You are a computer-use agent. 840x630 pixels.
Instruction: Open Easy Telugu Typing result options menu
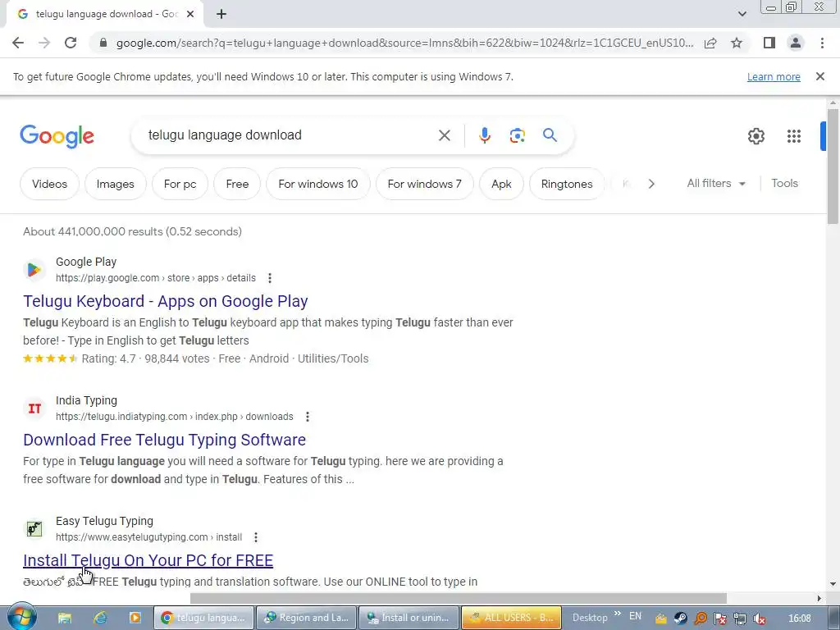click(x=256, y=537)
